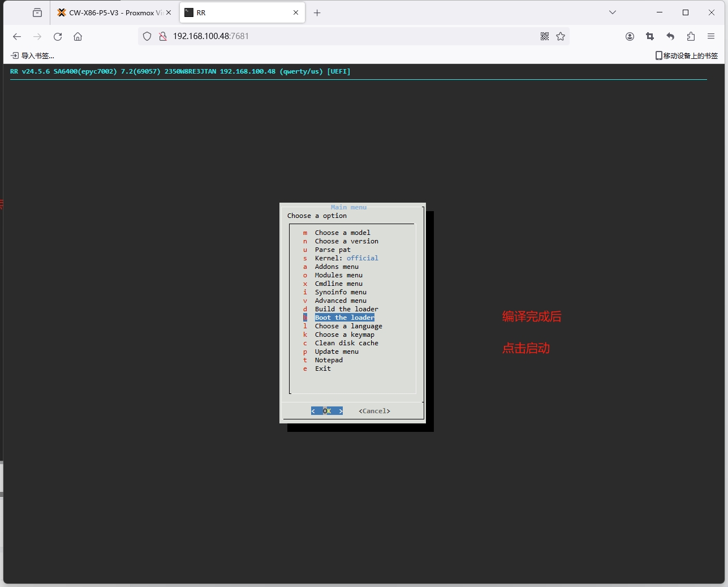Open the Synoinfo menu entry
728x587 pixels.
coord(341,292)
